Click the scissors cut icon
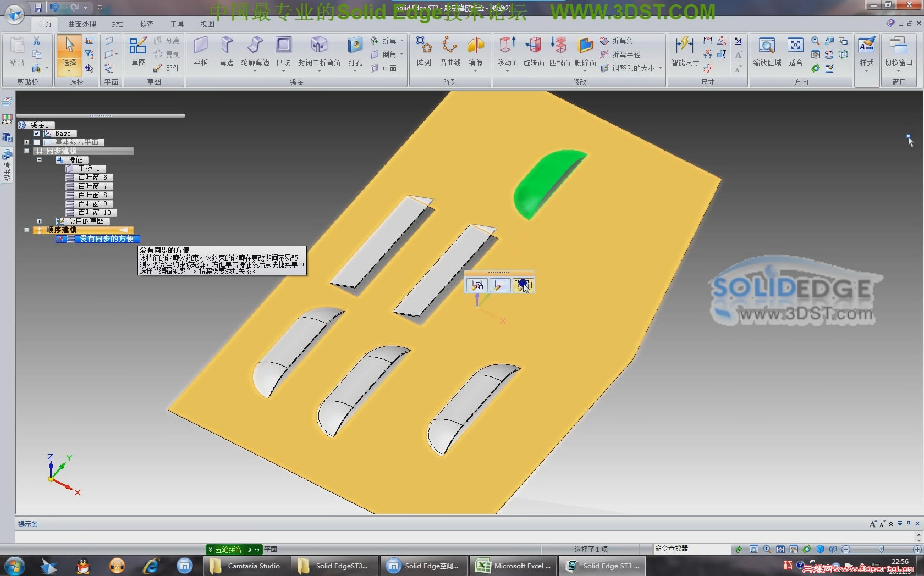Image resolution: width=924 pixels, height=576 pixels. (36, 41)
